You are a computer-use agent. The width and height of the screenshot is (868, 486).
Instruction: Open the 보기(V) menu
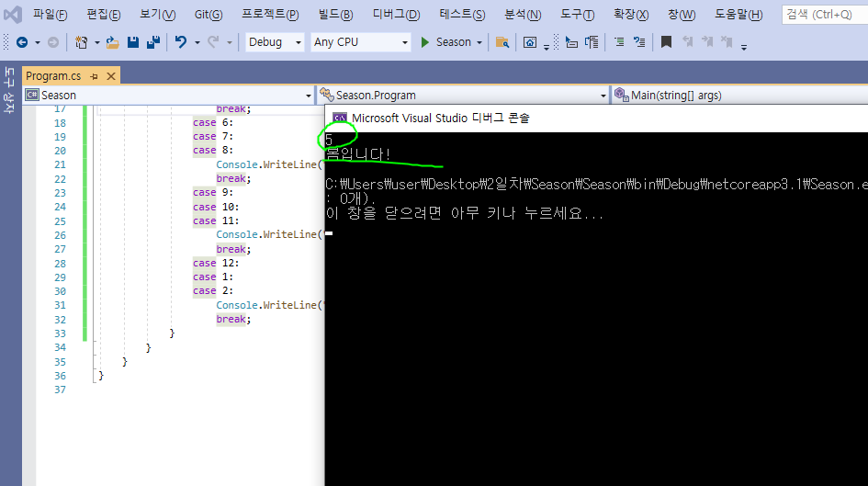tap(157, 15)
